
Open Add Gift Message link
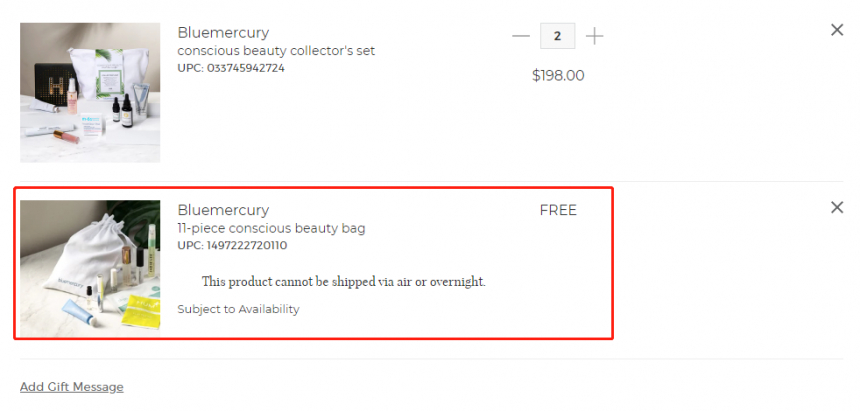click(72, 387)
